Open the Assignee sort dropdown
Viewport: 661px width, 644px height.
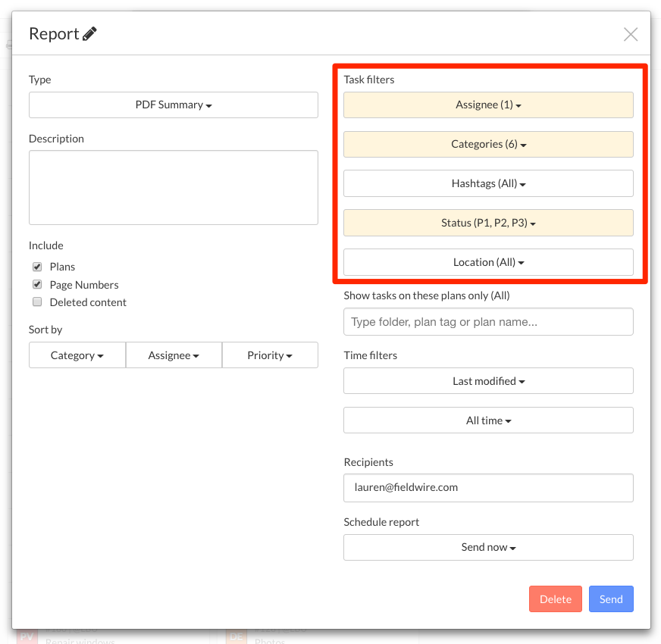pos(174,355)
